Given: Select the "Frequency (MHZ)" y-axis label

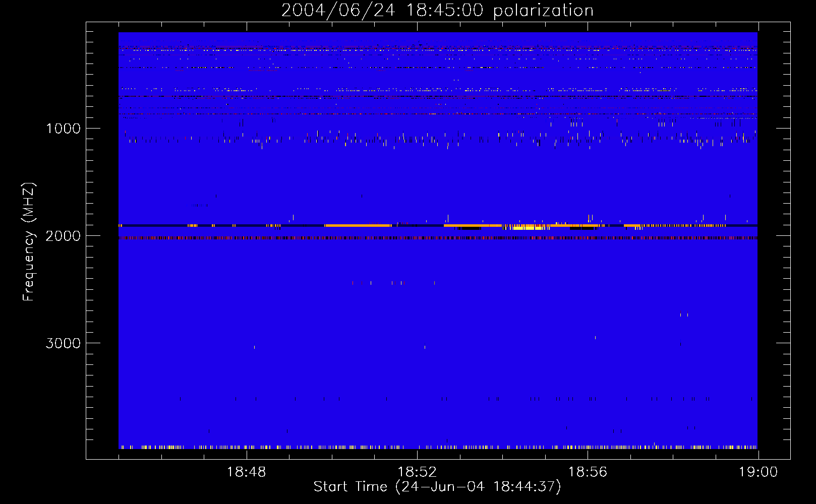Looking at the screenshot, I should (x=29, y=242).
